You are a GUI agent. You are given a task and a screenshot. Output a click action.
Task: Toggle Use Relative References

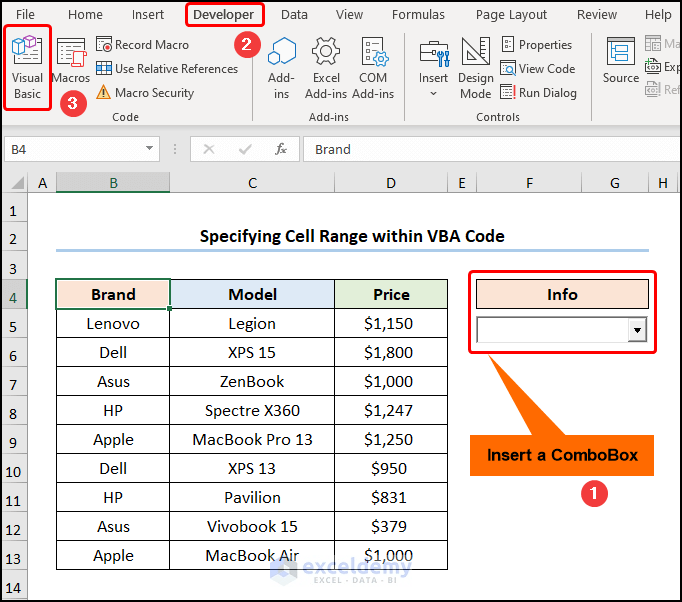point(167,69)
